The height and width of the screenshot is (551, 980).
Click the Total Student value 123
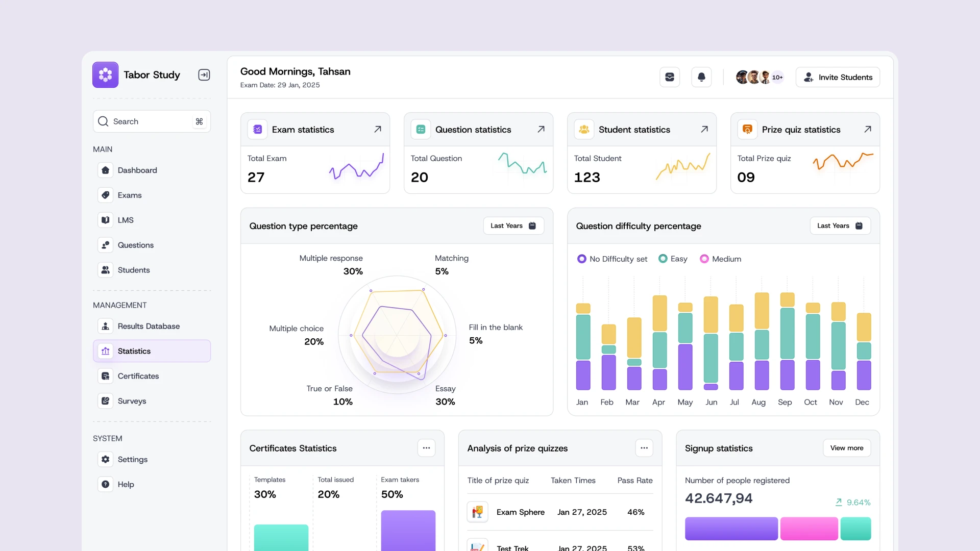click(x=587, y=177)
